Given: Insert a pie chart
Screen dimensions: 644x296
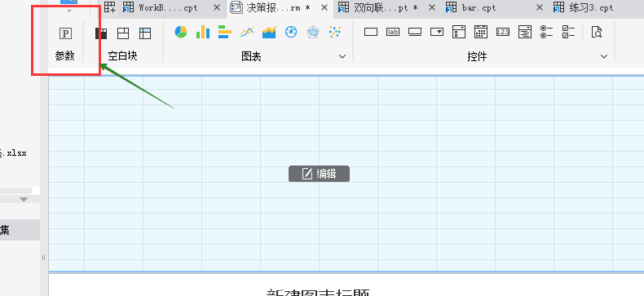Looking at the screenshot, I should 181,32.
